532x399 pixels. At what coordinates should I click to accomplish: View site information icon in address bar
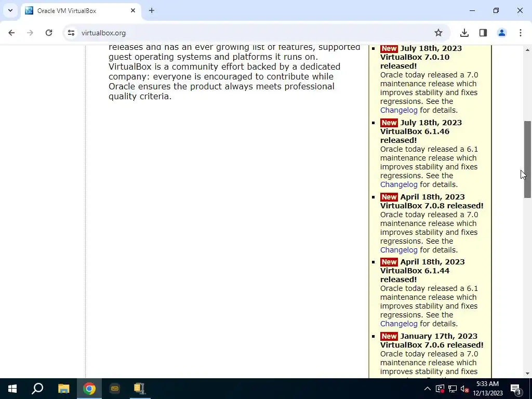71,33
